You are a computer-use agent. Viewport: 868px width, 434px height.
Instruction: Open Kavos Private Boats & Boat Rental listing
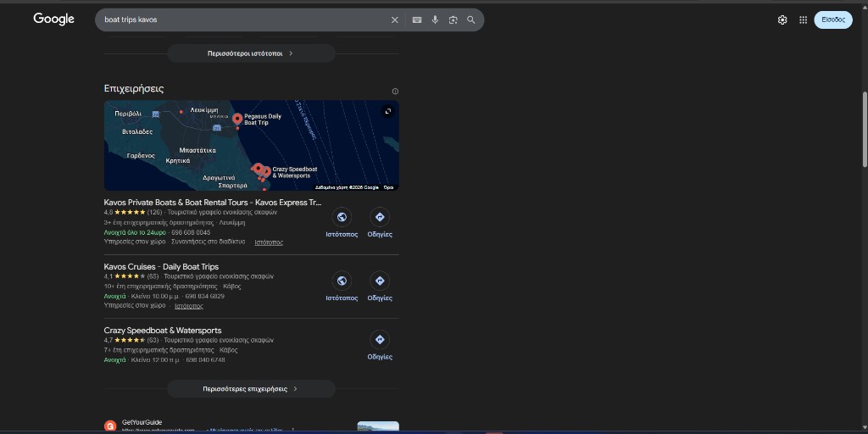213,203
